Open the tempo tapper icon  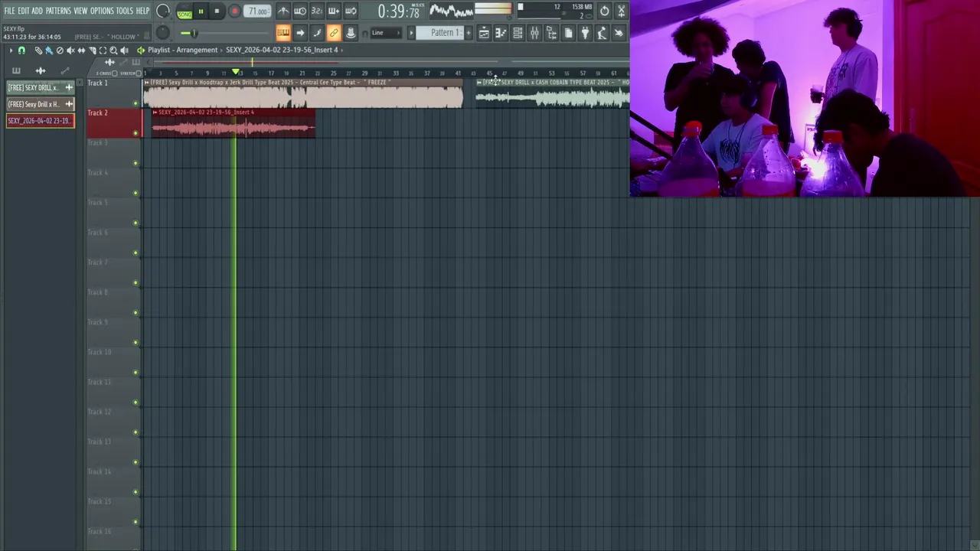602,33
